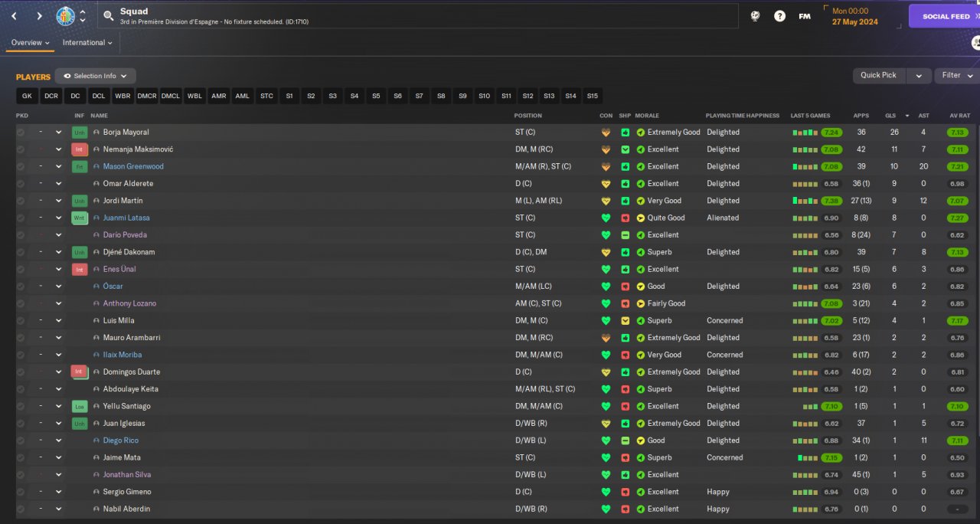Click the ball icon beside the help icon
Screen dimensions: 980x524
755,16
